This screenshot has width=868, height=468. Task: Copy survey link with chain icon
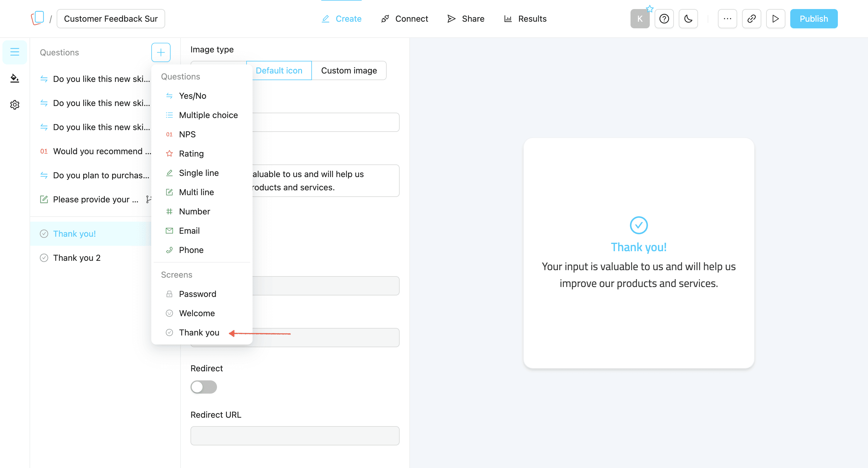[751, 19]
